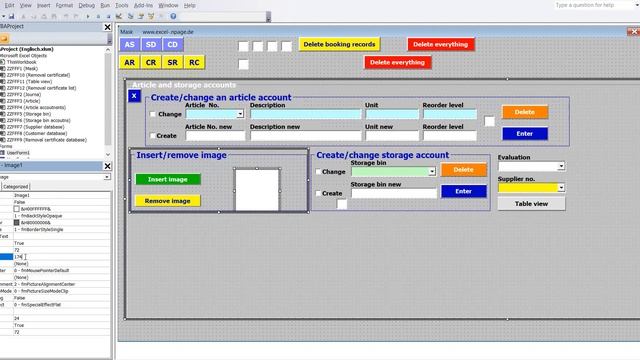Click the Run Sub/UserForm play icon
Screen dimensions: 640x360
88,16
